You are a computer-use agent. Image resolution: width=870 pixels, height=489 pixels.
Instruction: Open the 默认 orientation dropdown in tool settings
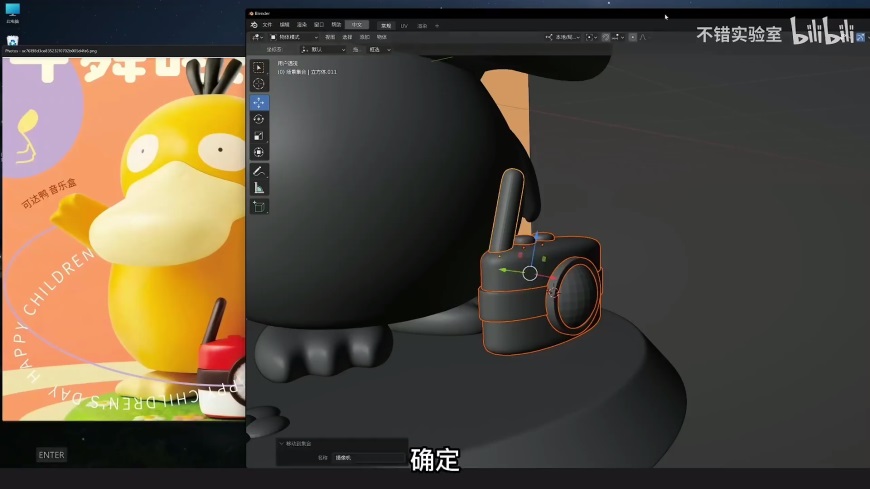pos(323,49)
